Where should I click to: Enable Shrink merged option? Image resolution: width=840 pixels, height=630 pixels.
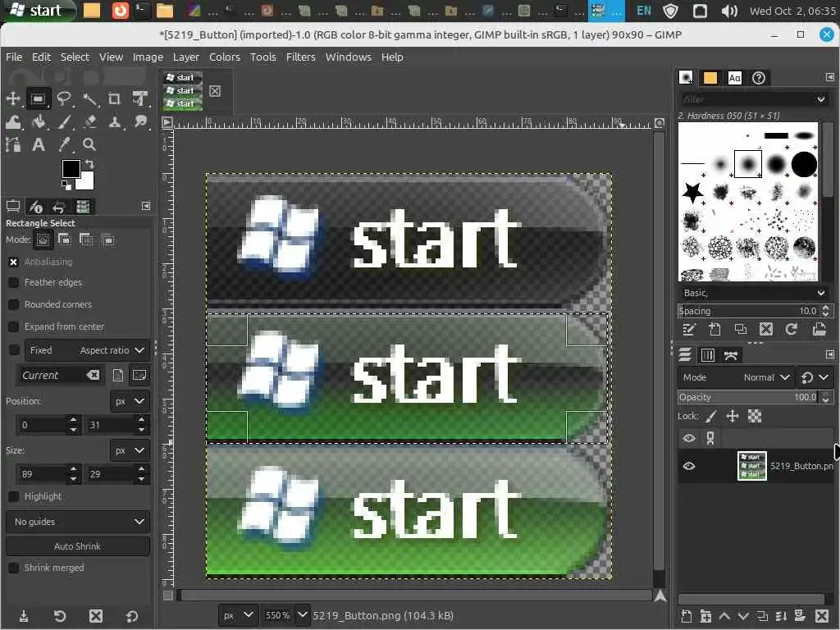coord(13,568)
